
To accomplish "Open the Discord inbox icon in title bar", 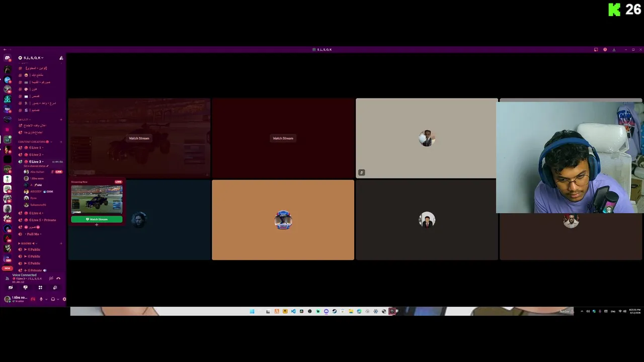I will [596, 49].
